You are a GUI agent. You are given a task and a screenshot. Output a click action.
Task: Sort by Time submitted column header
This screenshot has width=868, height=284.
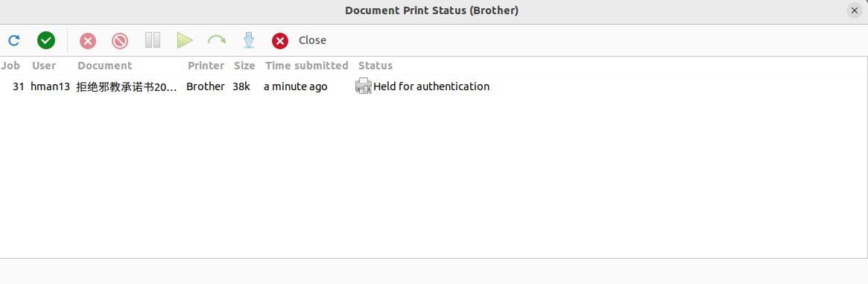tap(307, 66)
